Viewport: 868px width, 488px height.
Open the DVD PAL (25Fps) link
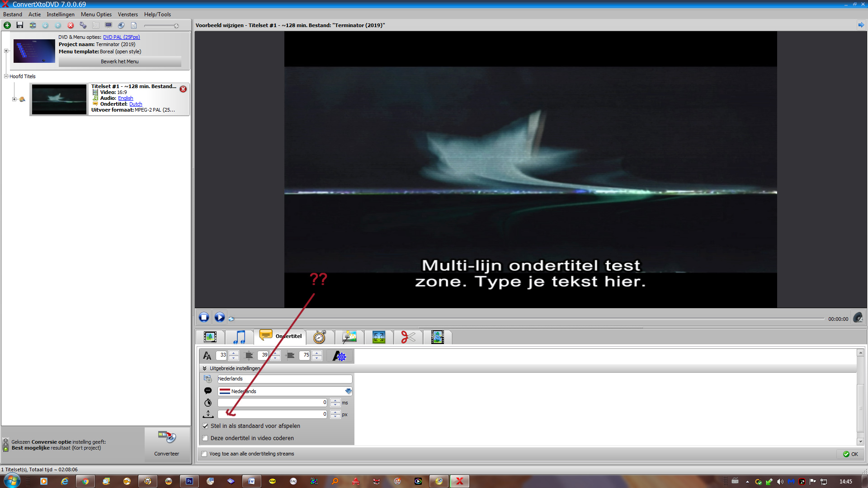point(122,37)
